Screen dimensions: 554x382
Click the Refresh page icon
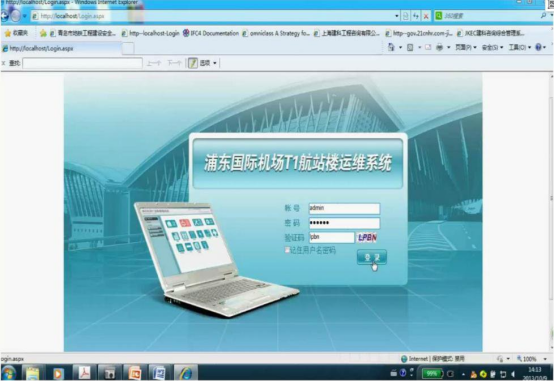pyautogui.click(x=416, y=16)
